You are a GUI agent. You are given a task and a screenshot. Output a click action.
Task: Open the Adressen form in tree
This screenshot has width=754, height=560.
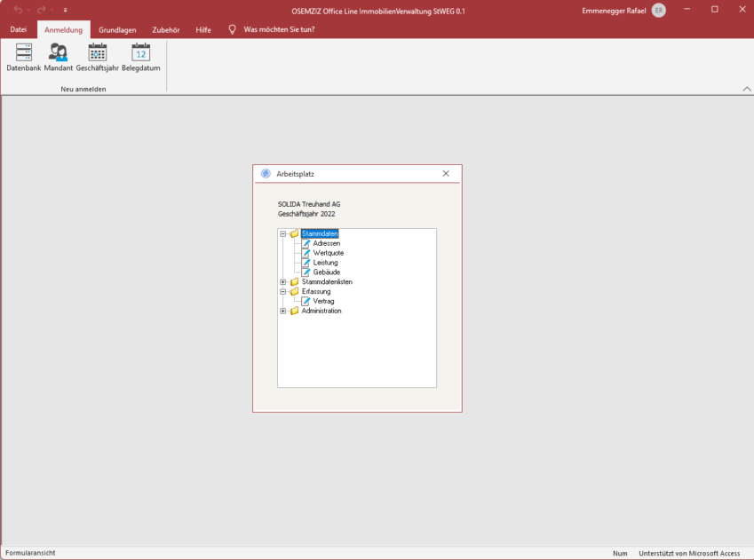tap(326, 243)
